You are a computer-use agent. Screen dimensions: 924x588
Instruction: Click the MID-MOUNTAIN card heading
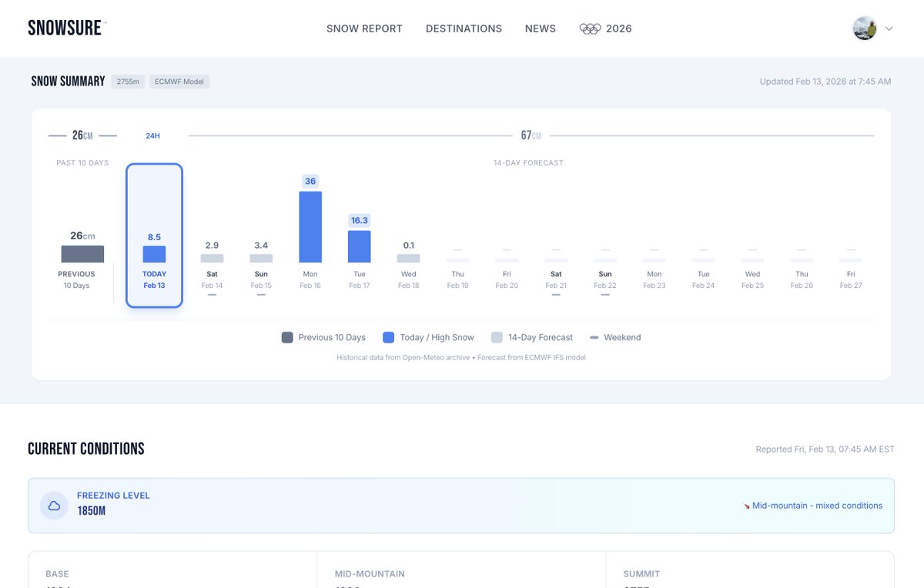(370, 574)
